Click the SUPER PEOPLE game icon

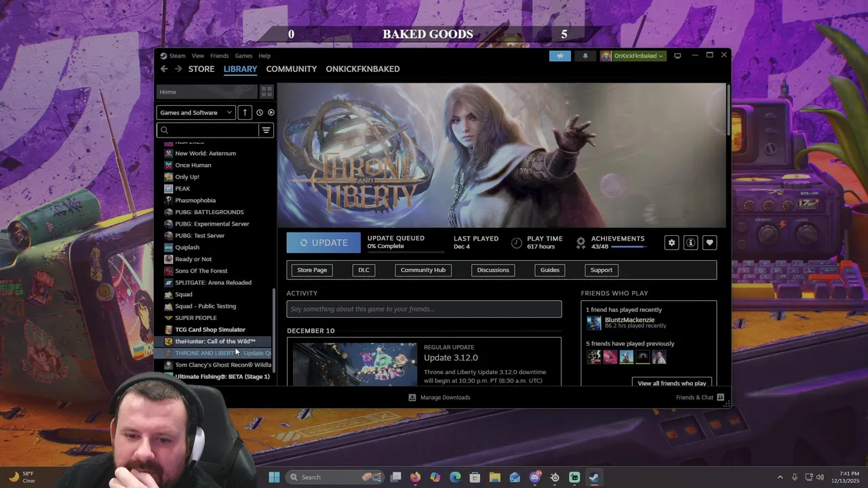169,318
